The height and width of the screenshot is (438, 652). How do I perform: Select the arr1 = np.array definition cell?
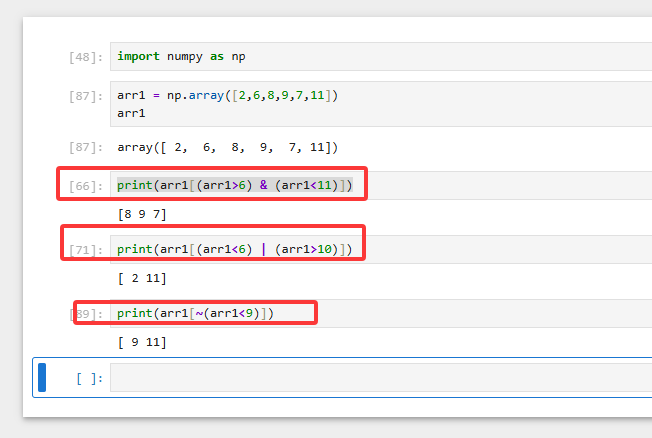pyautogui.click(x=380, y=104)
